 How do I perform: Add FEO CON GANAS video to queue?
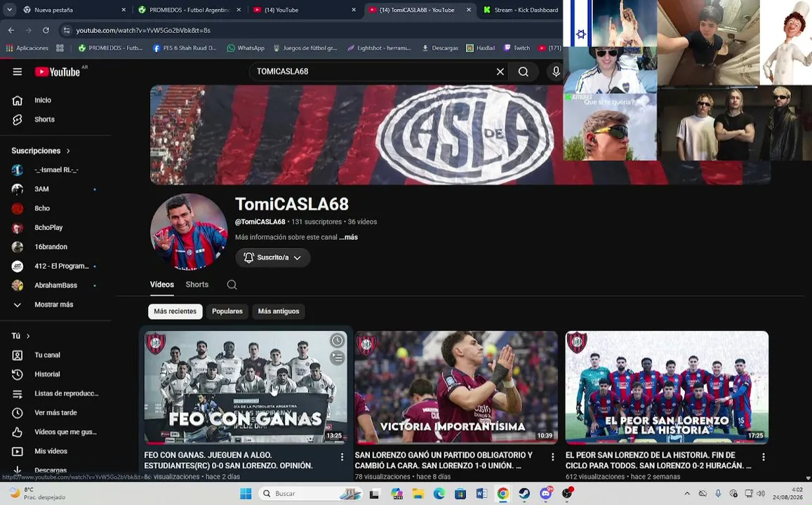337,358
